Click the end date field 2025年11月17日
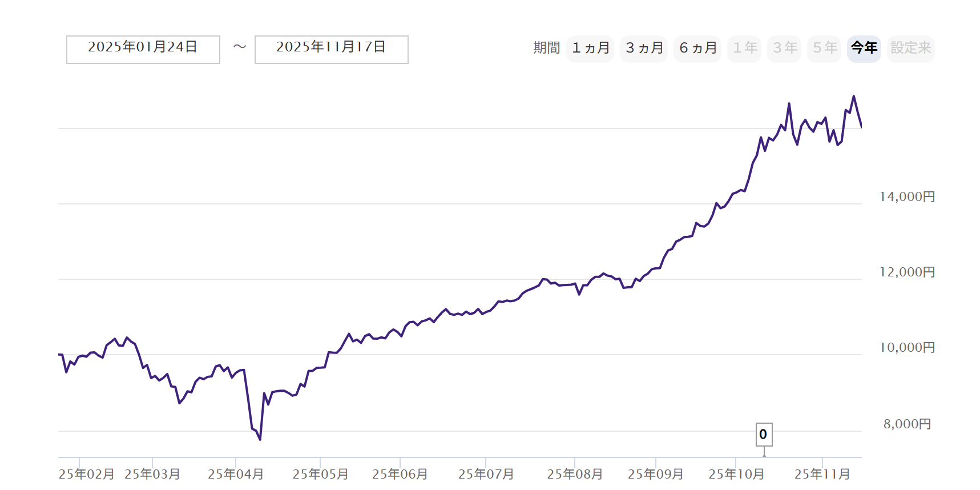 [332, 50]
